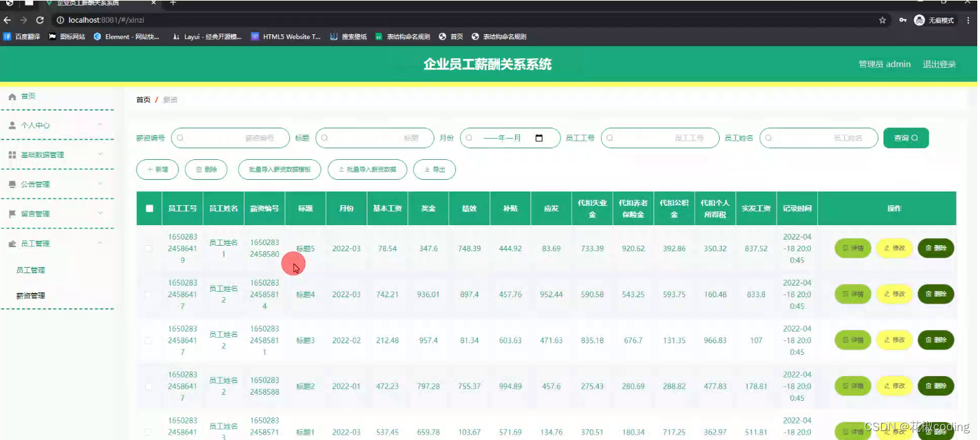
Task: Open 搜索壁纸 bookmark
Action: [x=349, y=37]
